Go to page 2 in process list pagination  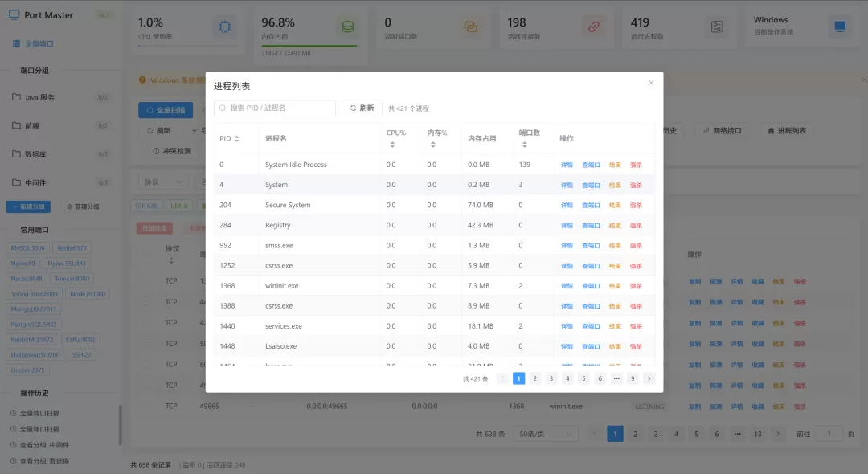pos(534,378)
